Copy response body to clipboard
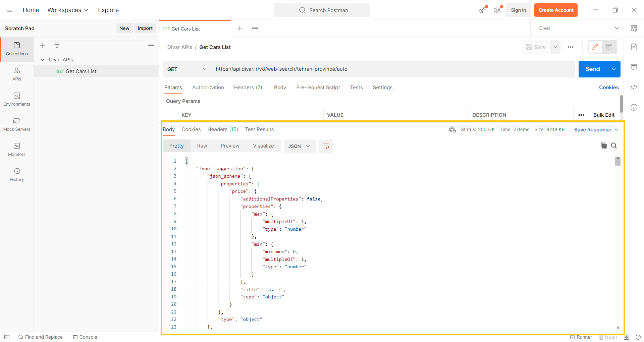Image resolution: width=644 pixels, height=342 pixels. point(604,146)
